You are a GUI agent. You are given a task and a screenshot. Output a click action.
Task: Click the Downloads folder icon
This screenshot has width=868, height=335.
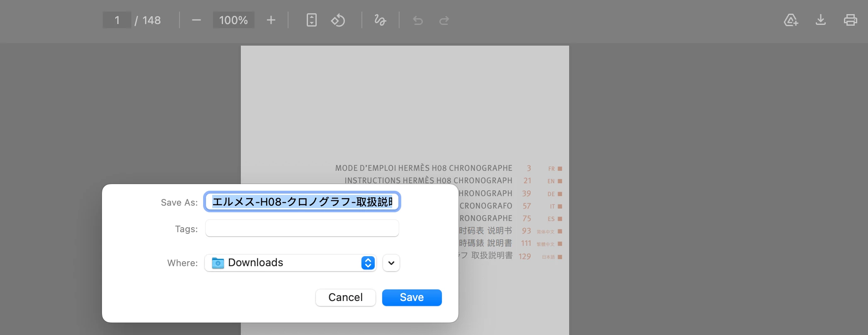click(x=218, y=263)
